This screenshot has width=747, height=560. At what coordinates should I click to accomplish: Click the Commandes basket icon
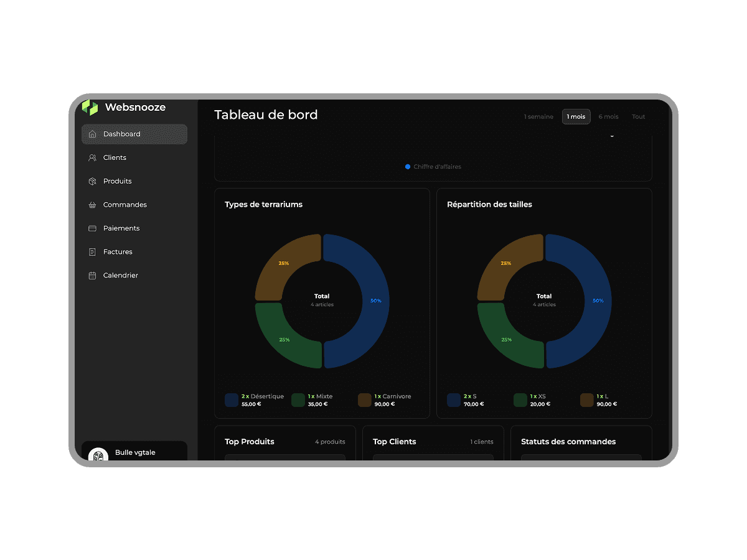click(92, 205)
